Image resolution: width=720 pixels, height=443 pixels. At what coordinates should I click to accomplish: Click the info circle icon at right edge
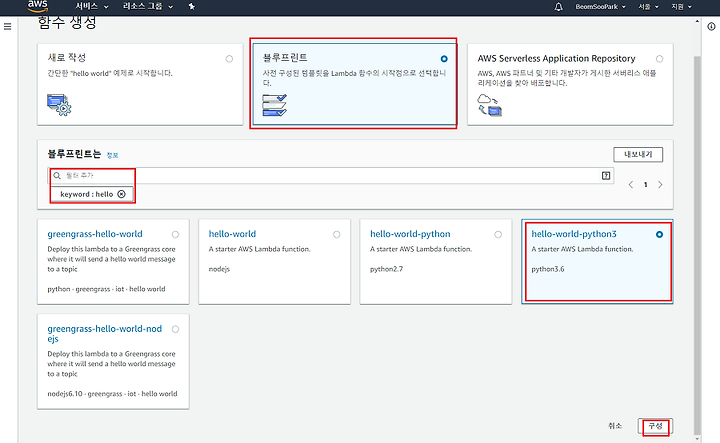click(711, 27)
